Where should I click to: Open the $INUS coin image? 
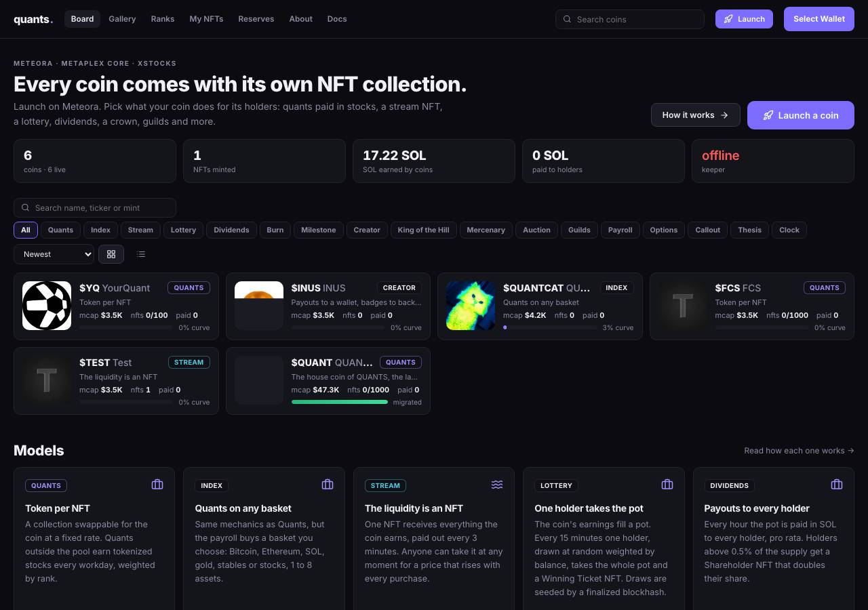[259, 306]
